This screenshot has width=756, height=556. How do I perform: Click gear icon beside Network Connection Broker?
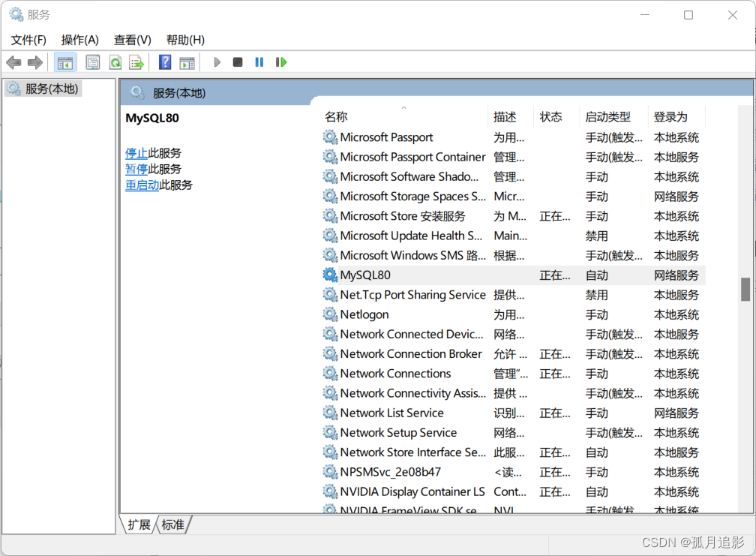point(330,353)
